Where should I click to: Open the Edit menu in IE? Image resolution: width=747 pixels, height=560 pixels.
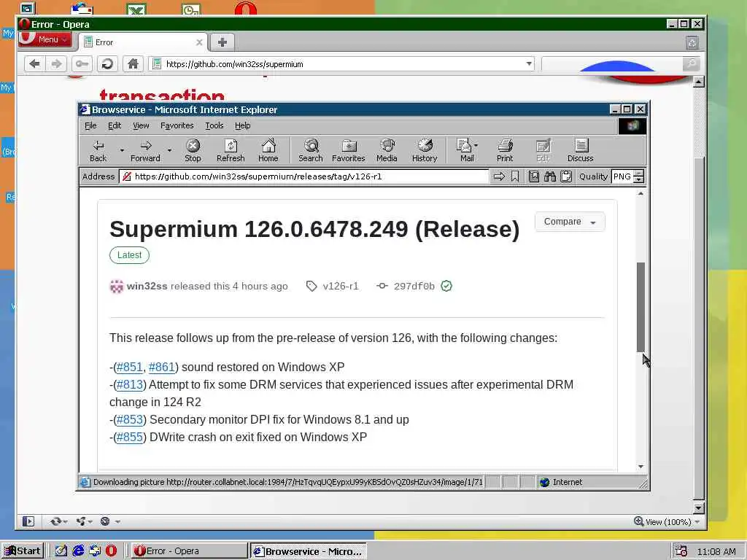(115, 125)
